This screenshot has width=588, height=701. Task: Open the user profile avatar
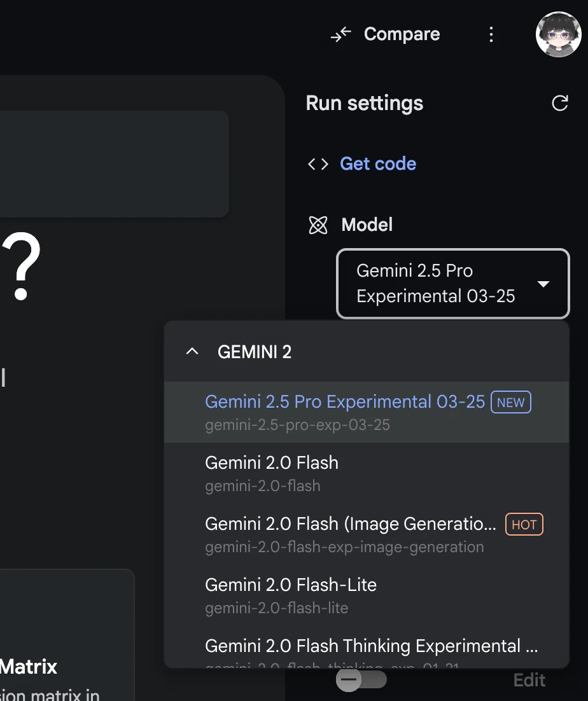[558, 34]
